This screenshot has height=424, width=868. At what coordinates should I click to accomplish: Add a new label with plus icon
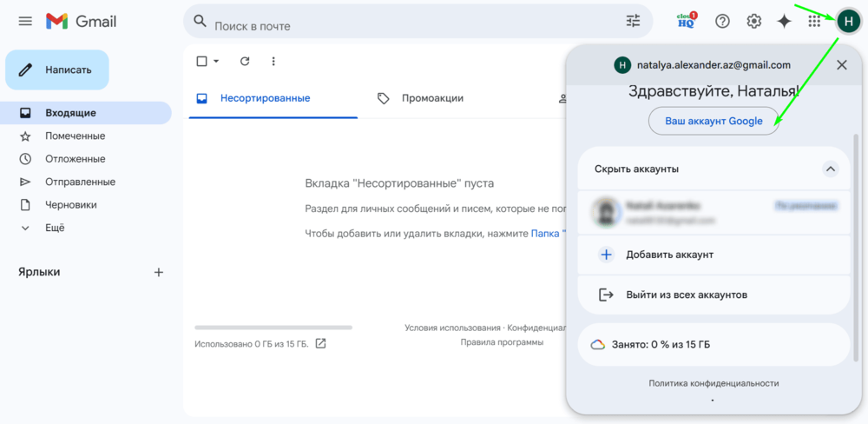coord(159,272)
